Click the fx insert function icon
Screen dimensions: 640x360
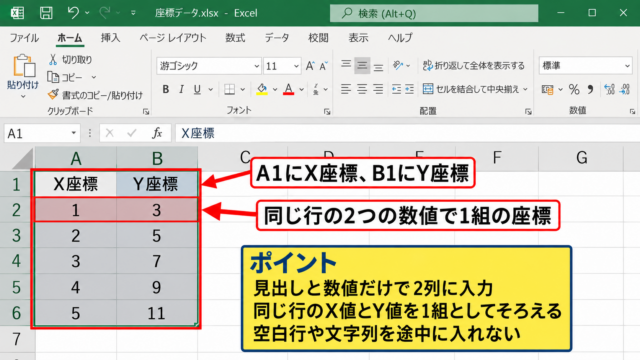click(x=157, y=133)
